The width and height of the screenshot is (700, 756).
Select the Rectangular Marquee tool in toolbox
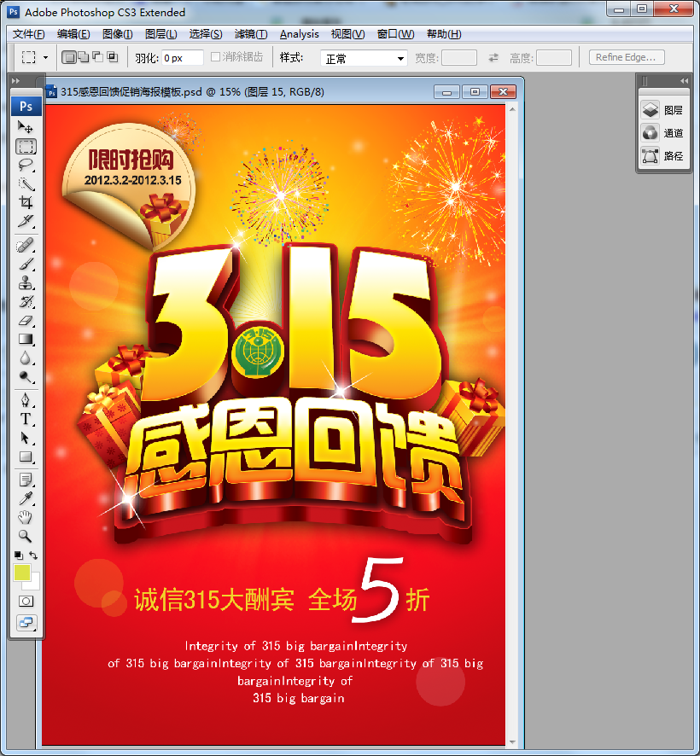coord(26,146)
